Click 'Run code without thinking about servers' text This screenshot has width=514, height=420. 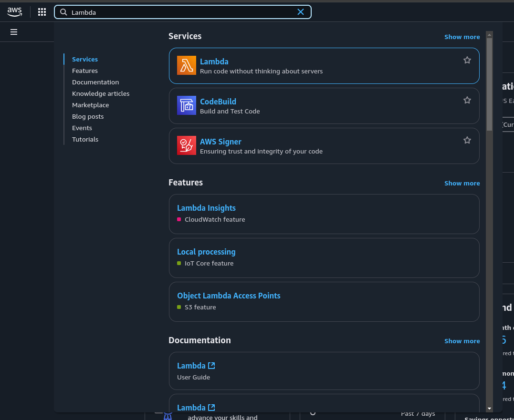(261, 72)
